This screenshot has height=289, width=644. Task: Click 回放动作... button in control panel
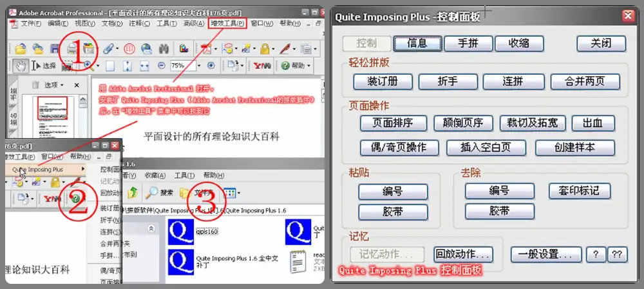coord(463,254)
